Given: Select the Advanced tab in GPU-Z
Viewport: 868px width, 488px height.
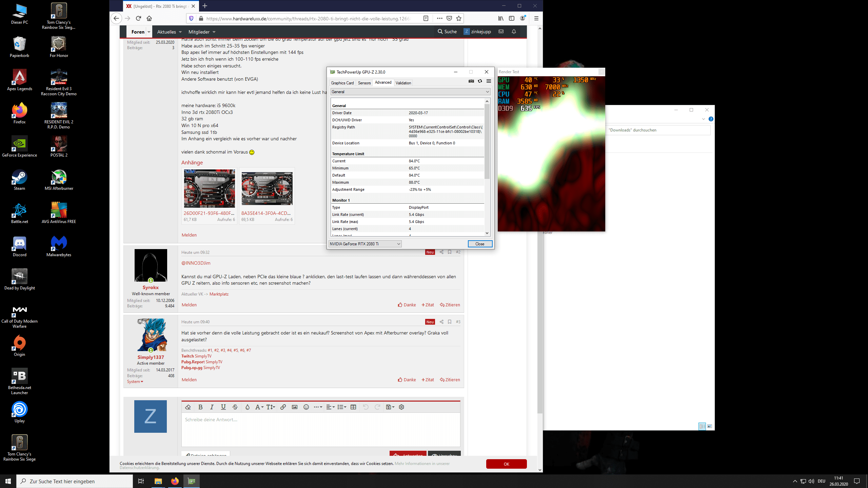Looking at the screenshot, I should [383, 82].
